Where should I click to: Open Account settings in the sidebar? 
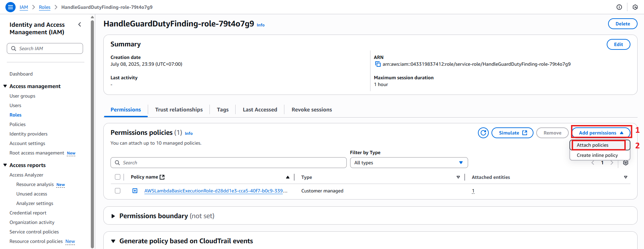coord(27,143)
